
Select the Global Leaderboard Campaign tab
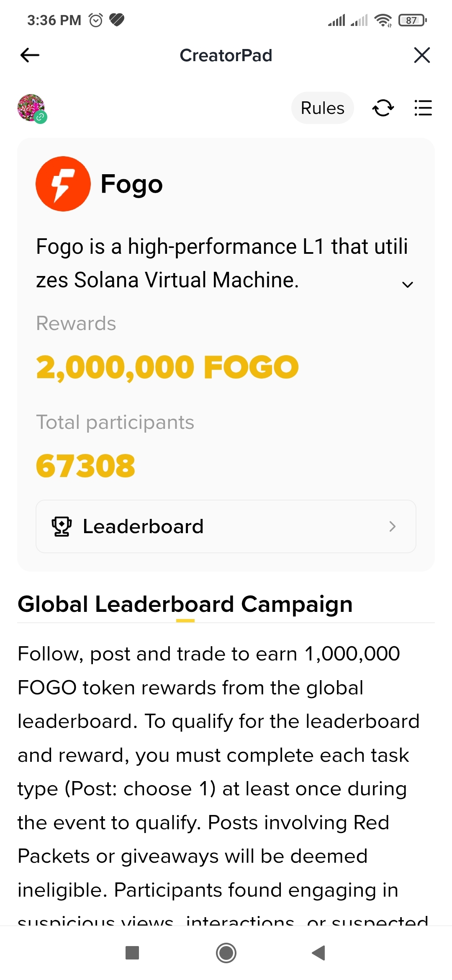pos(185,604)
